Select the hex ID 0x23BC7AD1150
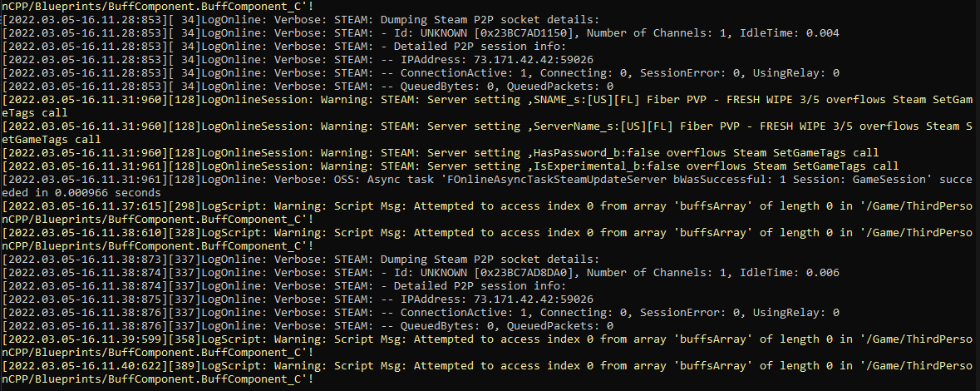Viewport: 980px width, 391px height. (524, 33)
